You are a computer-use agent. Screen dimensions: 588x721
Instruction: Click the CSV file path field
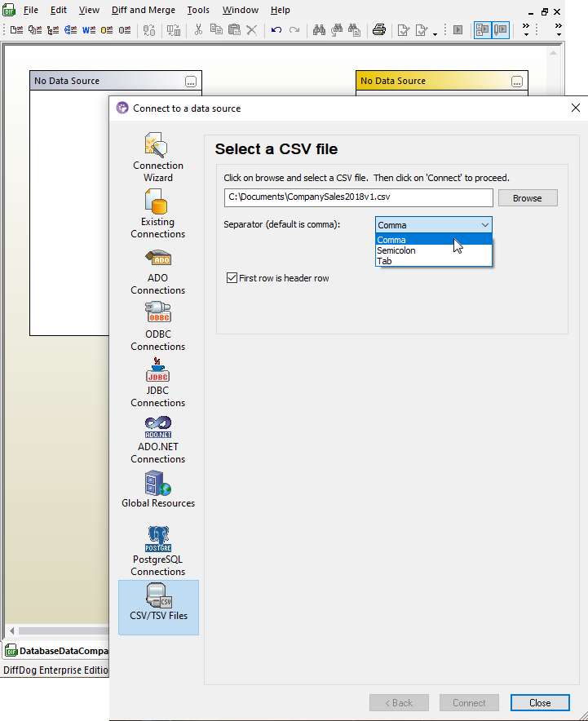(x=359, y=197)
